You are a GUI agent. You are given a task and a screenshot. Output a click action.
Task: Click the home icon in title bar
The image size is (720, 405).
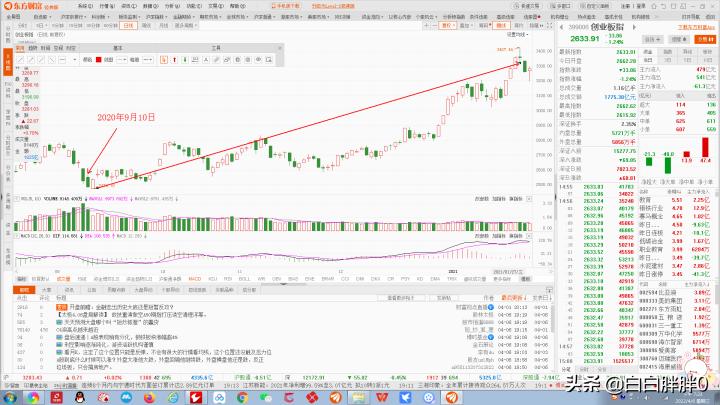[x=655, y=6]
